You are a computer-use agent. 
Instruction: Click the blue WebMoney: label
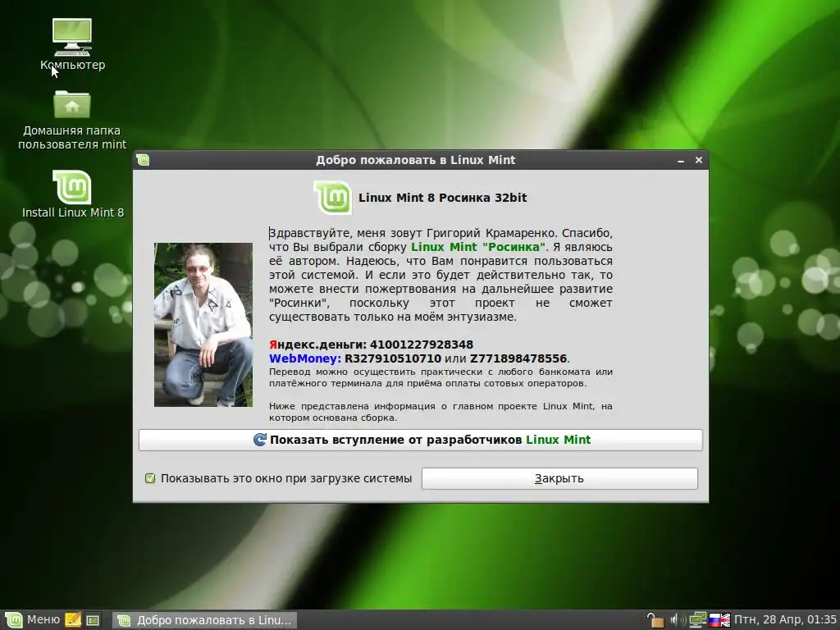pyautogui.click(x=305, y=358)
